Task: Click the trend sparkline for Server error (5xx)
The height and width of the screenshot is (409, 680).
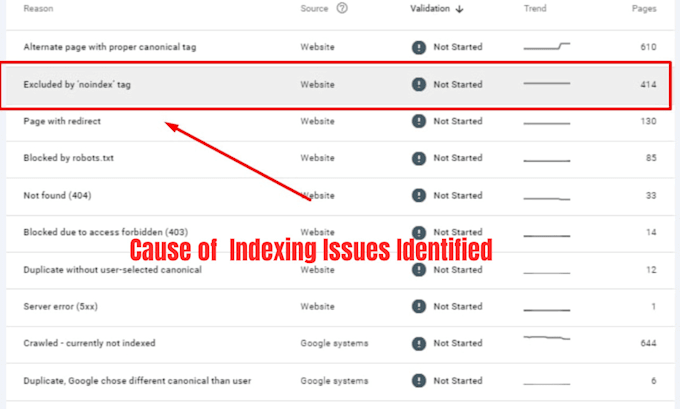Action: 547,310
